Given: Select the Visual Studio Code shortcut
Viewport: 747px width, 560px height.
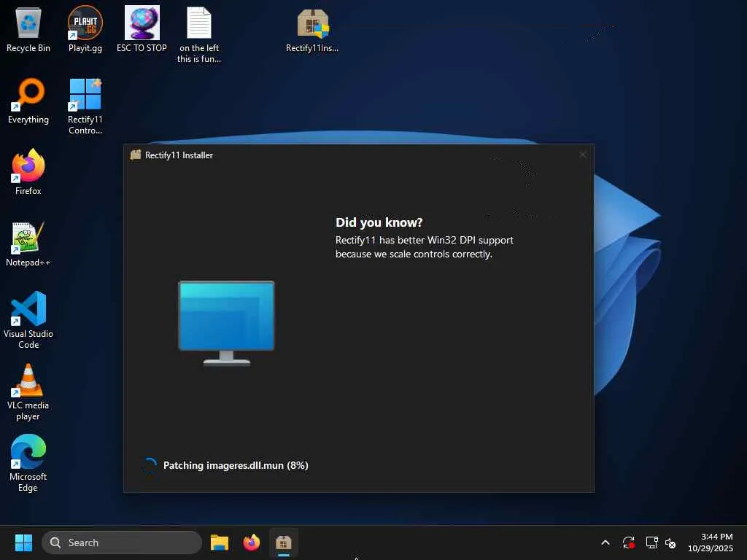Looking at the screenshot, I should point(28,320).
